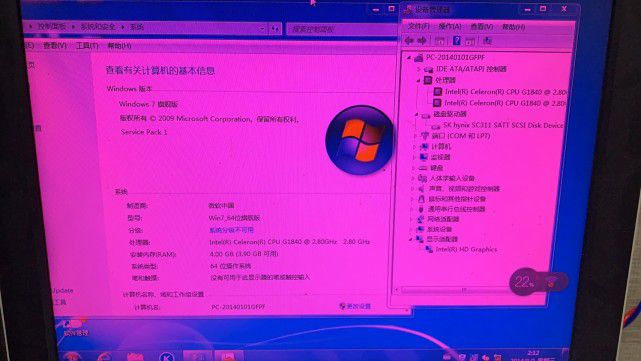The height and width of the screenshot is (361, 641).
Task: Collapse the 磁盘驱动器 disk drives node
Action: coord(416,114)
